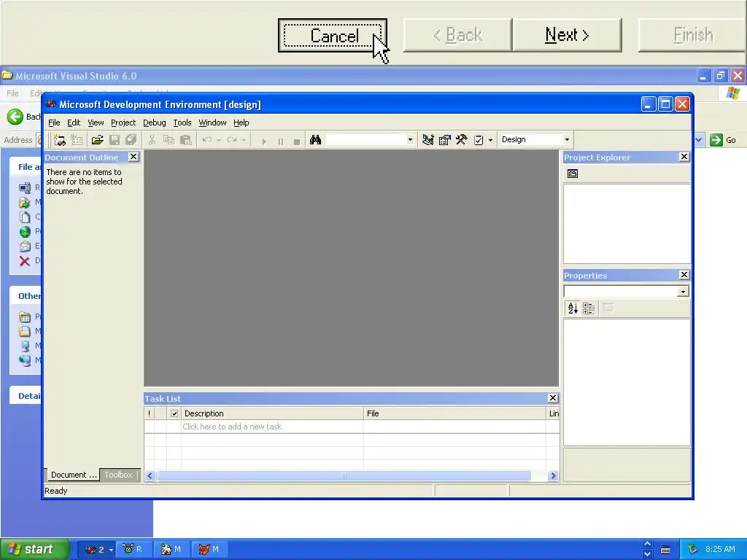Image resolution: width=747 pixels, height=560 pixels.
Task: Click the Task List clipboard icon
Action: (x=479, y=140)
